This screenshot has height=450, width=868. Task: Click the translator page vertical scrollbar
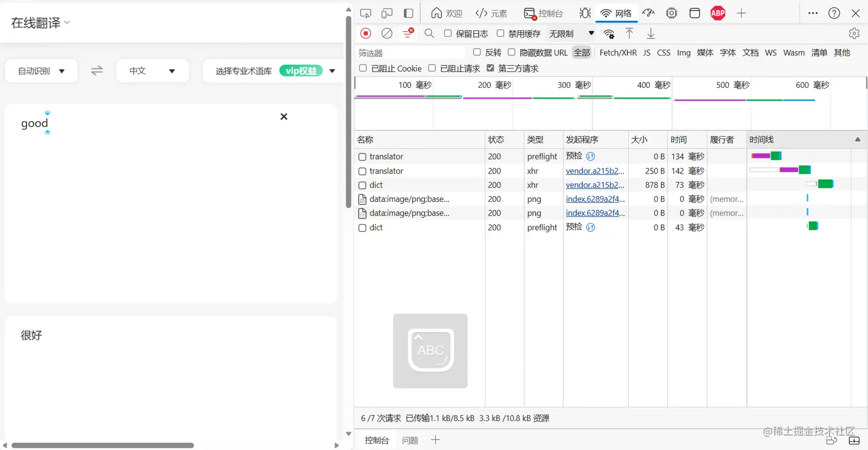click(348, 112)
